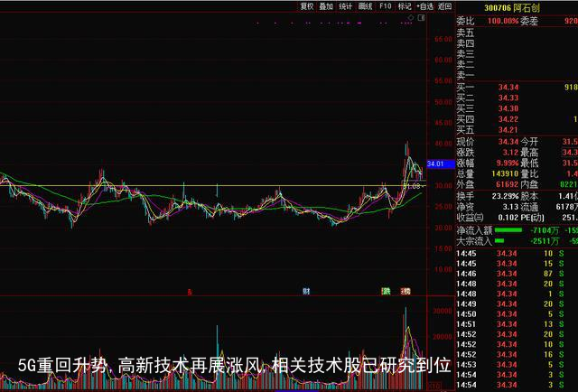Add stock via +自选 button
Screen dimensions: 578x392
point(425,6)
